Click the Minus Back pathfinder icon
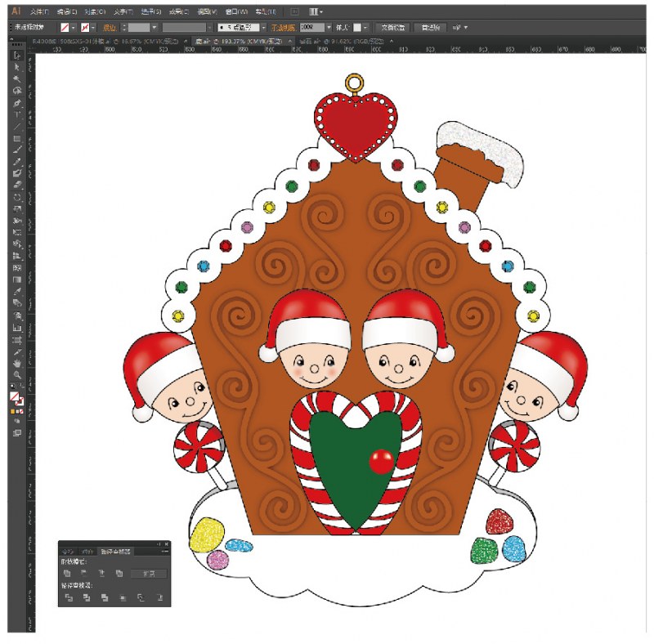Image resolution: width=654 pixels, height=644 pixels. point(159,598)
